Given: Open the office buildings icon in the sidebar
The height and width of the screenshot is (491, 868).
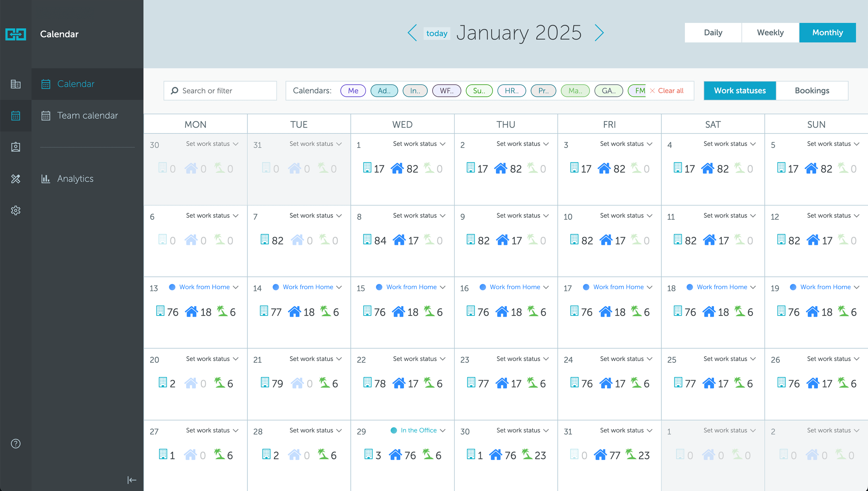Looking at the screenshot, I should click(x=15, y=84).
